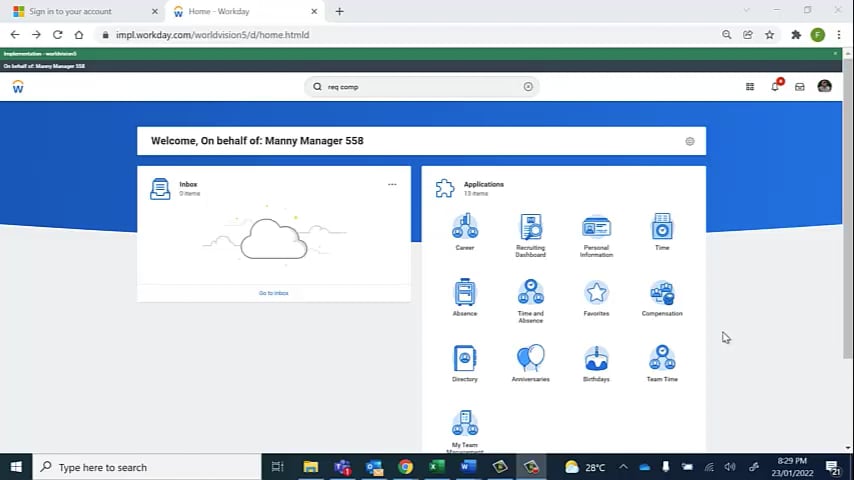Open the Anniversaries application
Viewport: 854px width, 480px height.
(530, 363)
